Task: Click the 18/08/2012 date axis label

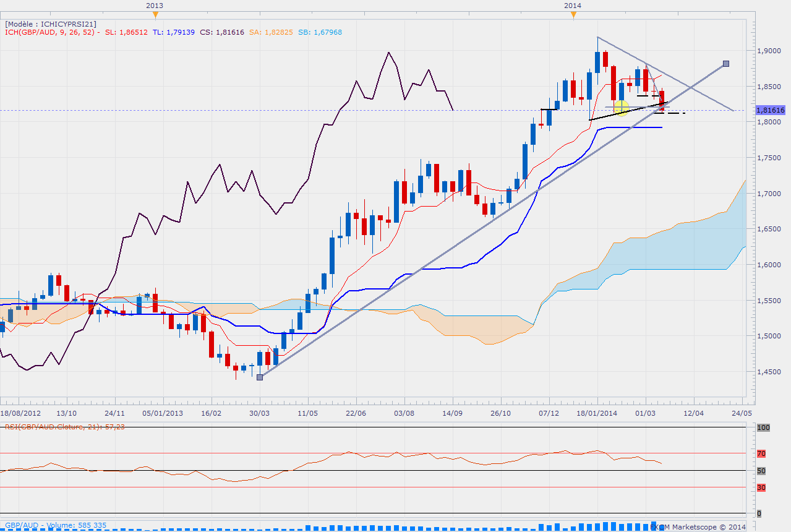Action: [20, 412]
